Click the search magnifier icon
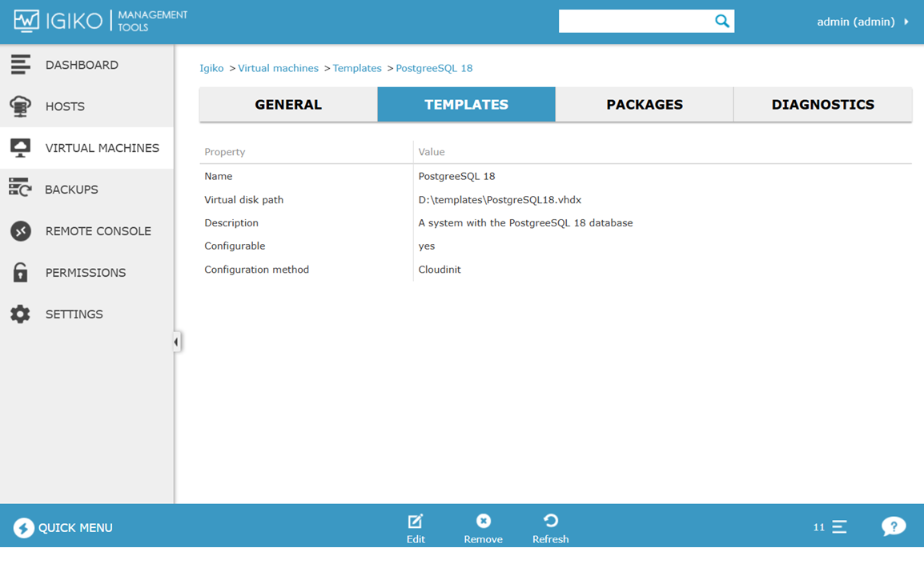Image resolution: width=924 pixels, height=568 pixels. [722, 22]
